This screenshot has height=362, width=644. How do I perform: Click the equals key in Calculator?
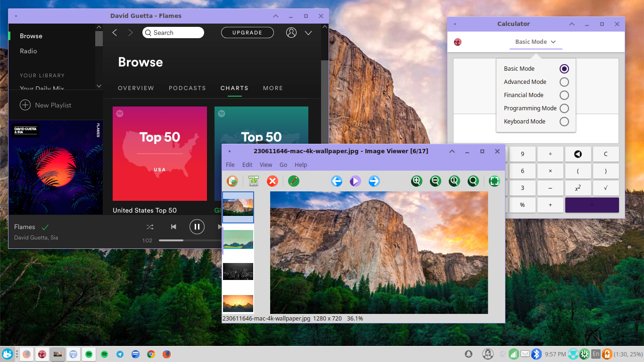coord(592,205)
